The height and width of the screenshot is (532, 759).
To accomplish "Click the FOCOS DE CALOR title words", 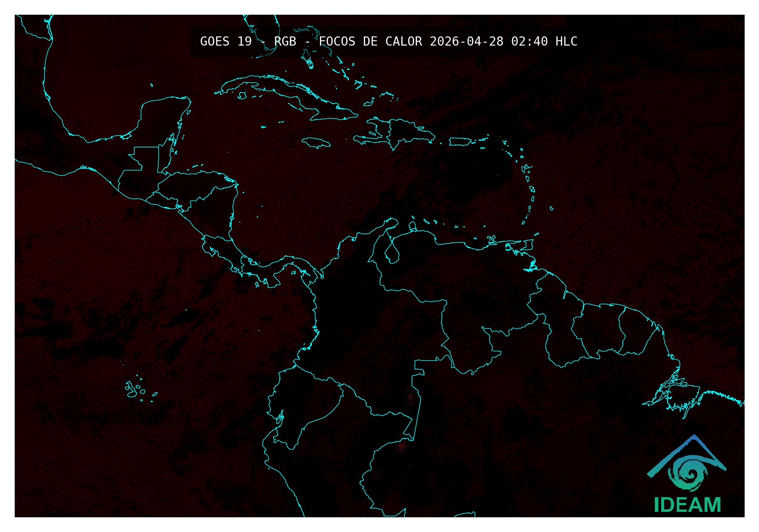I will click(x=370, y=42).
